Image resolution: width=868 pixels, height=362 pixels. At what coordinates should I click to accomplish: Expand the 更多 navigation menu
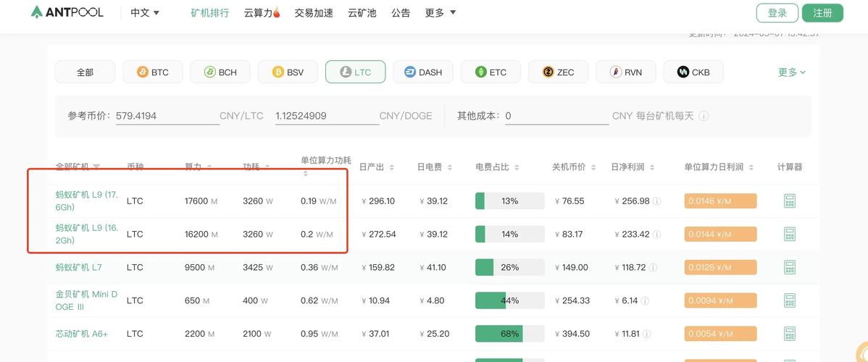click(x=441, y=12)
